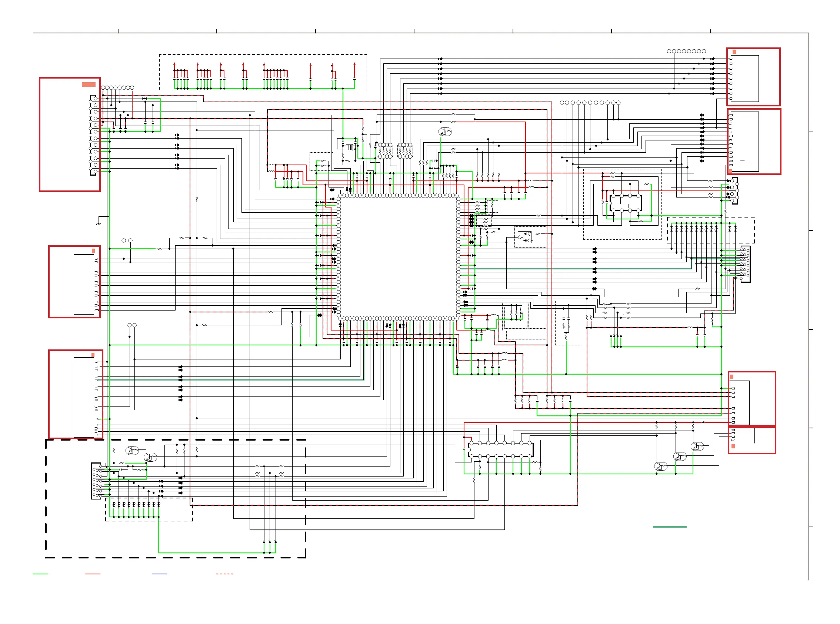Click the diode symbol beside the top-left test points
The height and width of the screenshot is (624, 840).
144,99
